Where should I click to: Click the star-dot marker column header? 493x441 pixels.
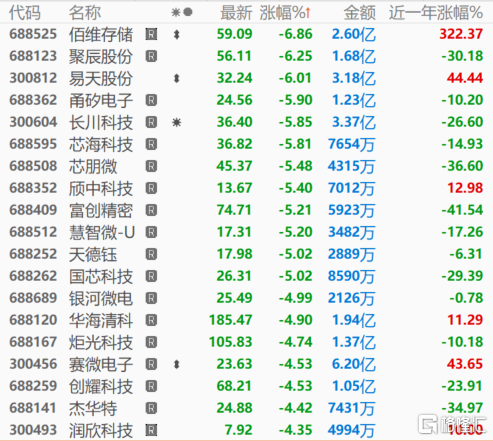(x=182, y=13)
